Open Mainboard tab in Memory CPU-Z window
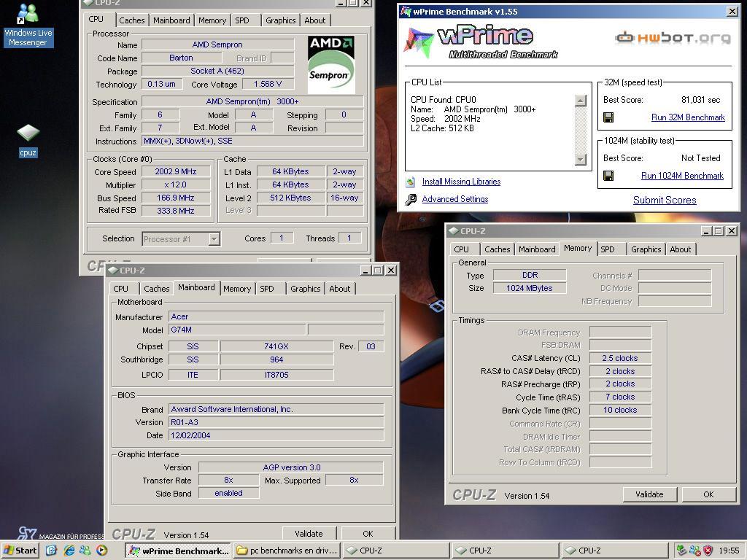The image size is (747, 560). pyautogui.click(x=537, y=249)
